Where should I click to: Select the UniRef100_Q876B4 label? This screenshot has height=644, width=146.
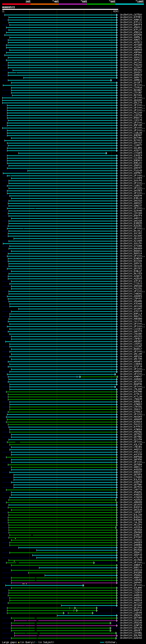tap(131, 465)
